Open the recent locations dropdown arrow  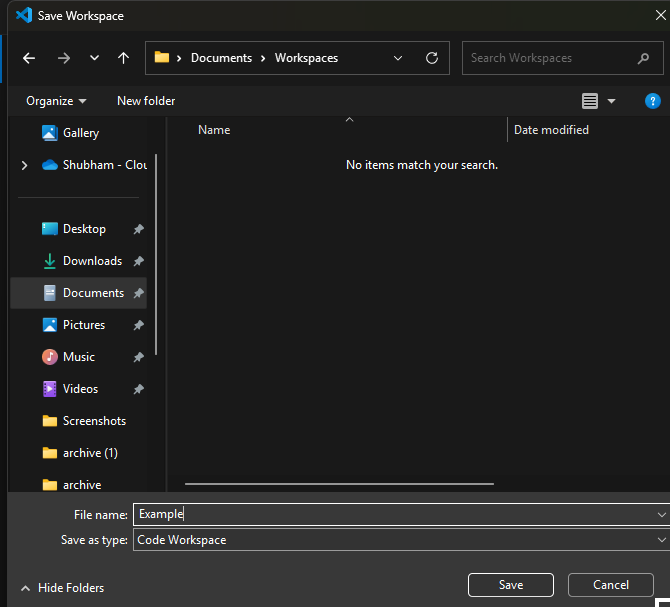[x=94, y=58]
